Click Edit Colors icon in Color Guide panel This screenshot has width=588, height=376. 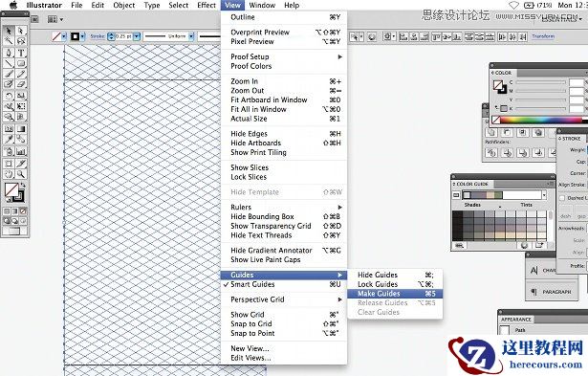pyautogui.click(x=524, y=246)
